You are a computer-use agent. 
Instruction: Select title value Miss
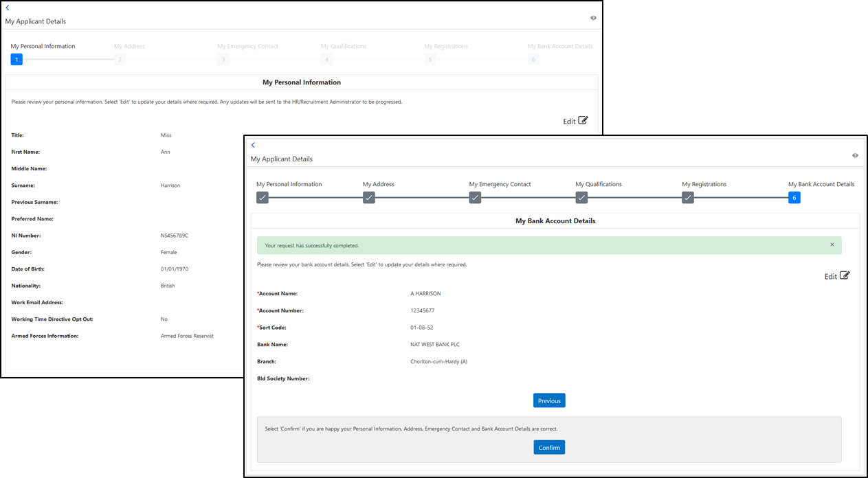166,135
